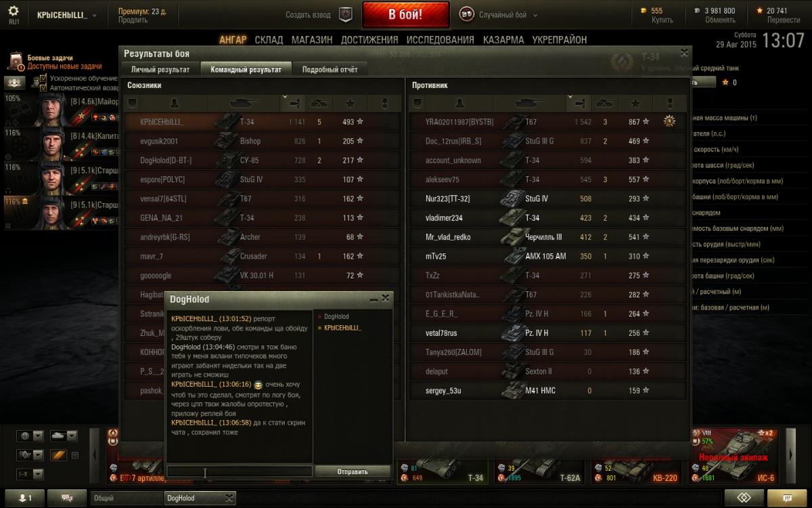Sort allies by experience star column
The image size is (812, 508).
(350, 103)
